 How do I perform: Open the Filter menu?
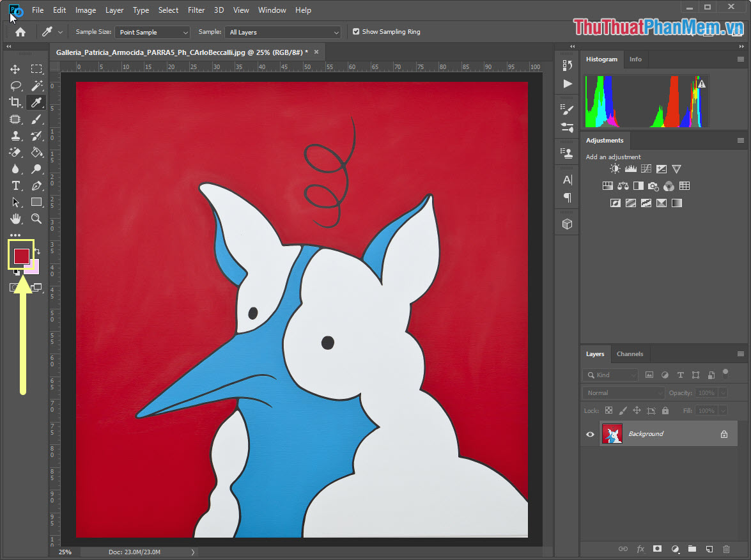196,10
